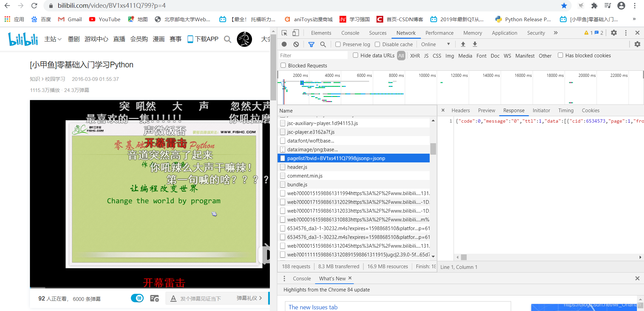Close the request details pane
The image size is (644, 311).
[x=443, y=110]
